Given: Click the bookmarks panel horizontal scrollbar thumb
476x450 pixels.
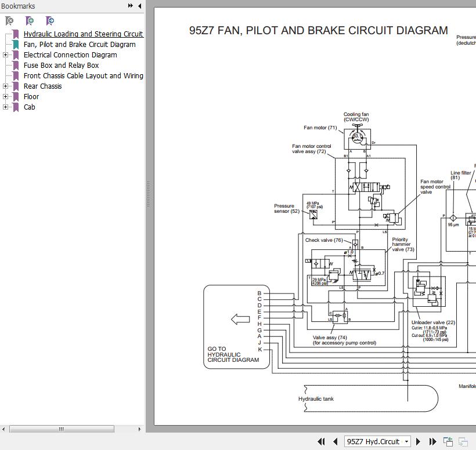Looking at the screenshot, I should click(x=62, y=429).
